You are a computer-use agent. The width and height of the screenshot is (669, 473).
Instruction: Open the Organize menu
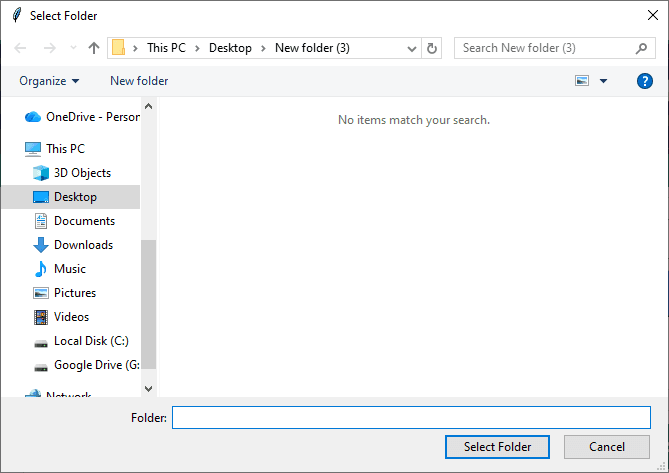point(49,81)
